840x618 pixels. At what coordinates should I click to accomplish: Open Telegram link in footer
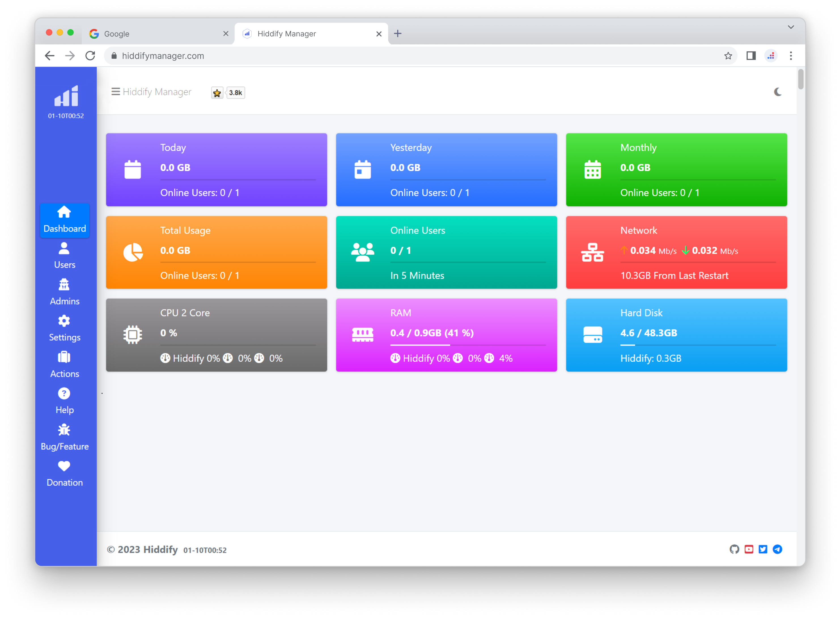777,549
